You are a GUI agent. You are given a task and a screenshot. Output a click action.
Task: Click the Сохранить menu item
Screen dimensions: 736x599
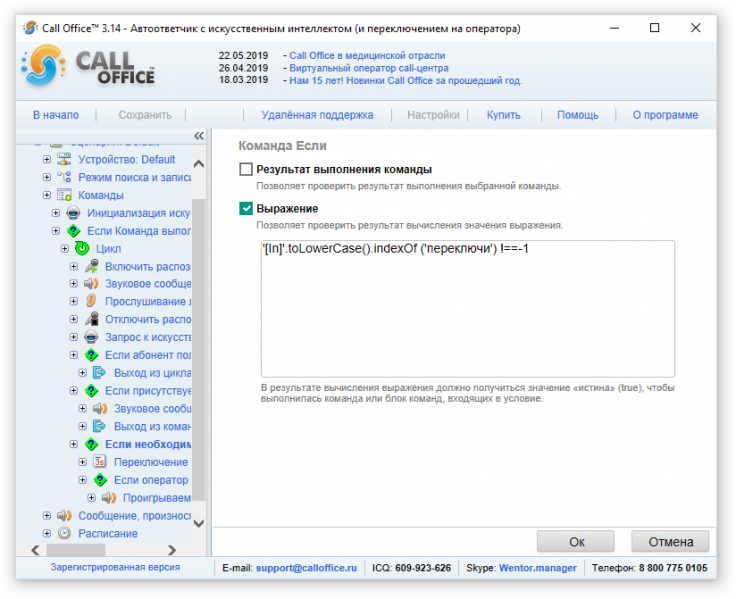coord(145,115)
